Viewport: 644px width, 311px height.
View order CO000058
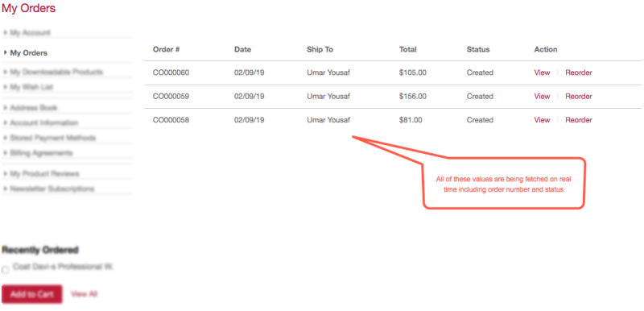(x=542, y=120)
